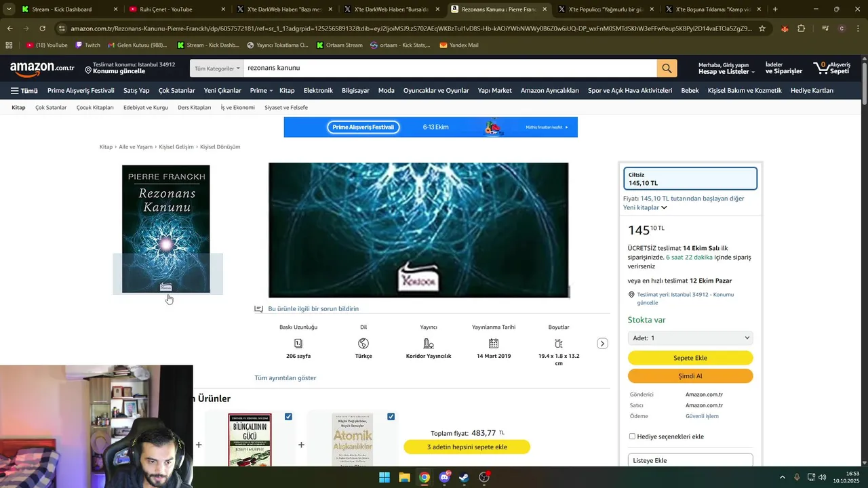Image resolution: width=868 pixels, height=488 pixels.
Task: Tick the Hediye seçenekleri ekle checkbox
Action: 632,436
